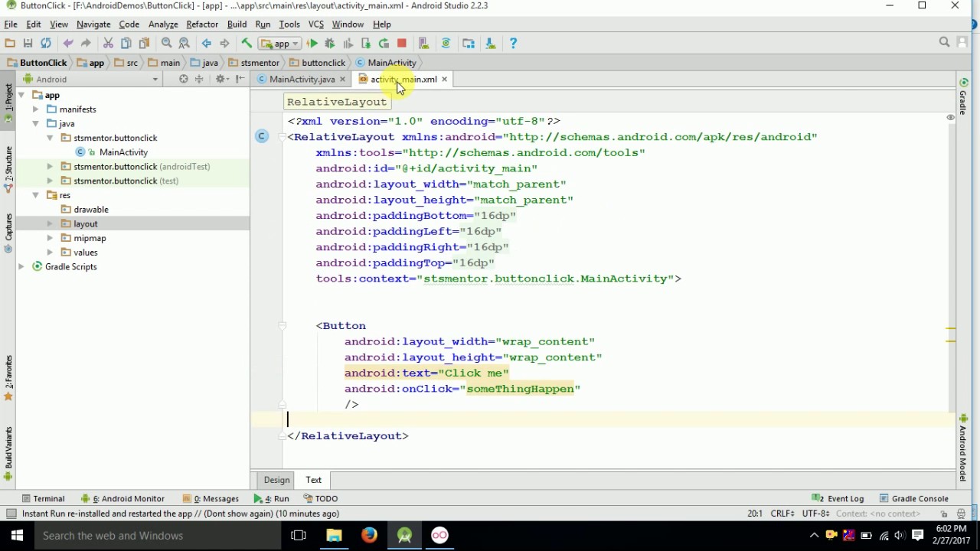Click the Rerun app icon

(x=384, y=44)
